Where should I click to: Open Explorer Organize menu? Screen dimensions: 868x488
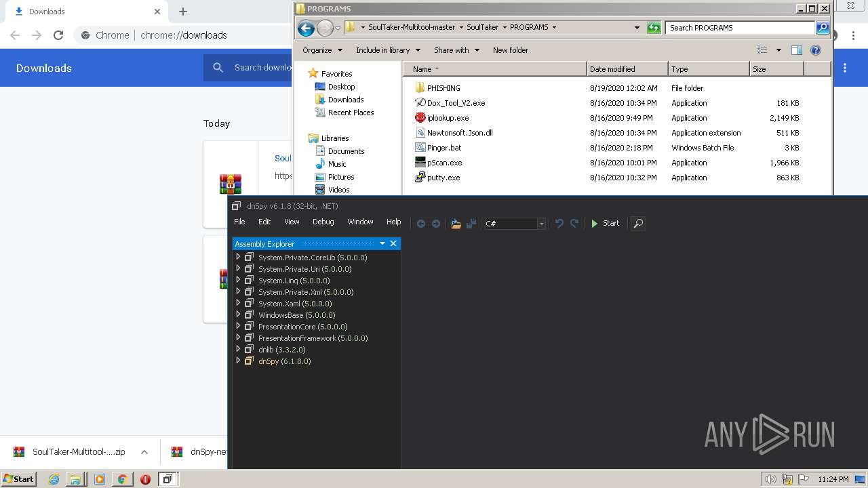pos(322,50)
